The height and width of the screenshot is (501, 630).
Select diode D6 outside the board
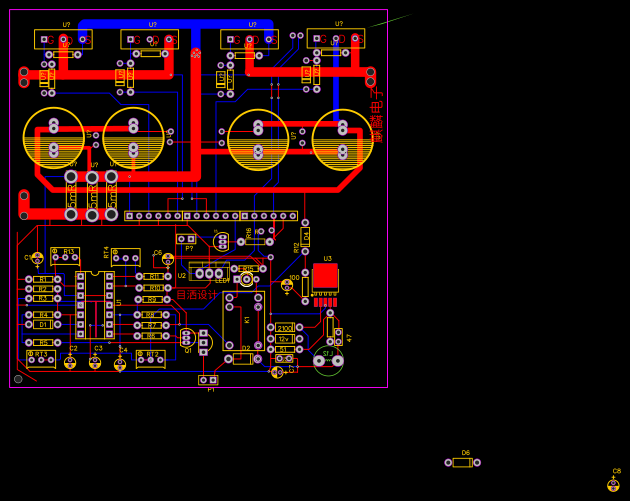point(462,462)
